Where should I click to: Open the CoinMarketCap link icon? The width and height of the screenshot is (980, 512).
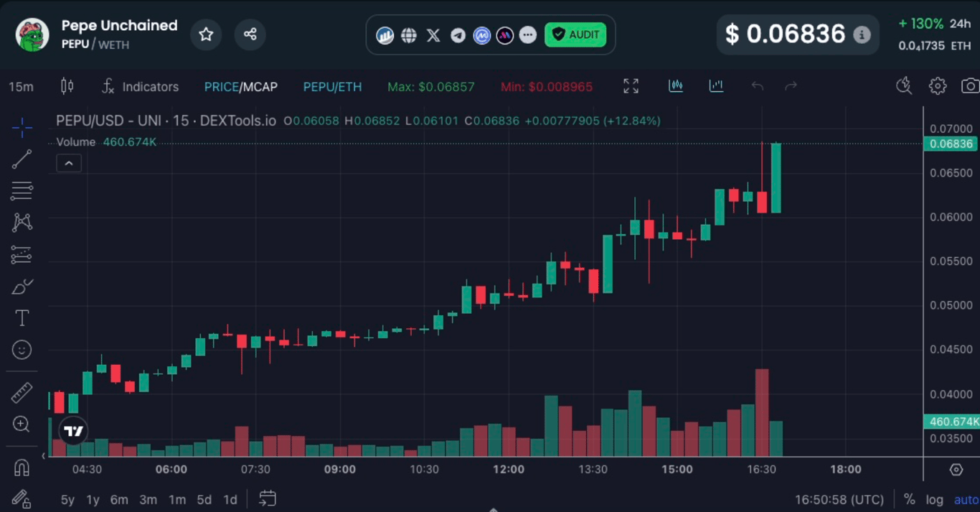(x=481, y=35)
